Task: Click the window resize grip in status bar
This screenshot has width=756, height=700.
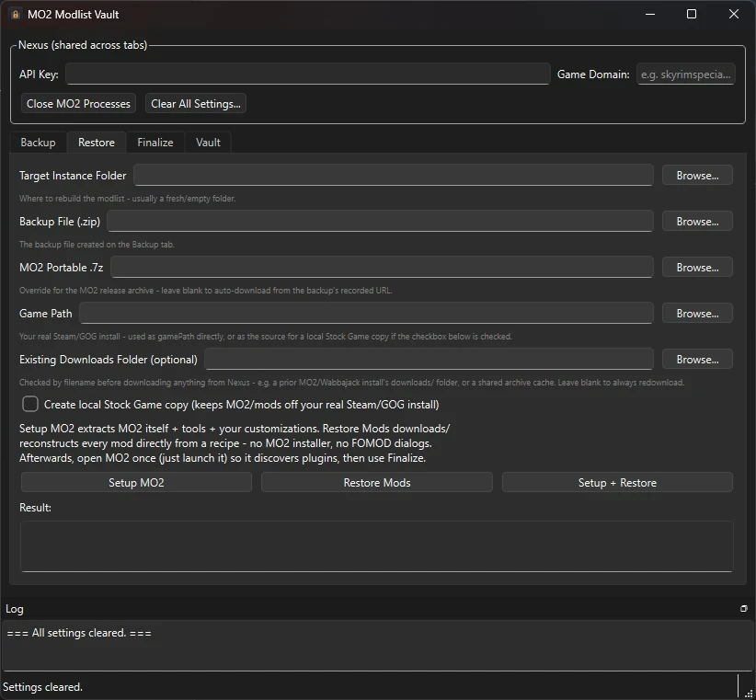Action: (749, 694)
